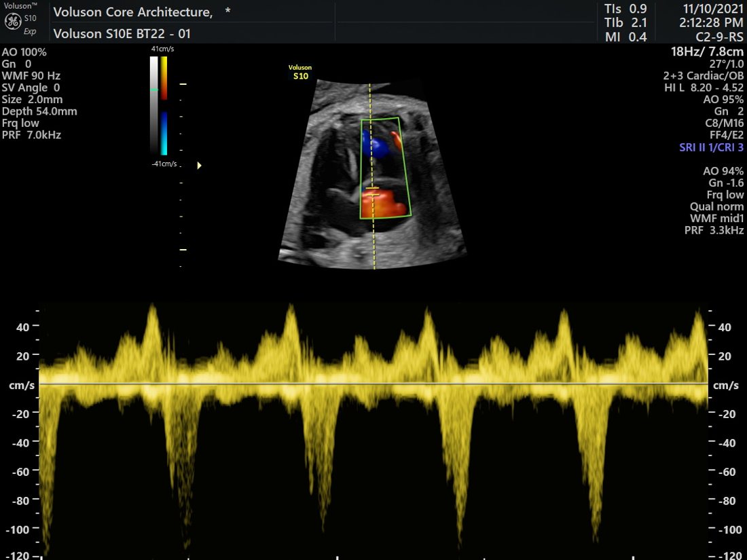Click the 'TIs 0.9' thermal index

(625, 9)
